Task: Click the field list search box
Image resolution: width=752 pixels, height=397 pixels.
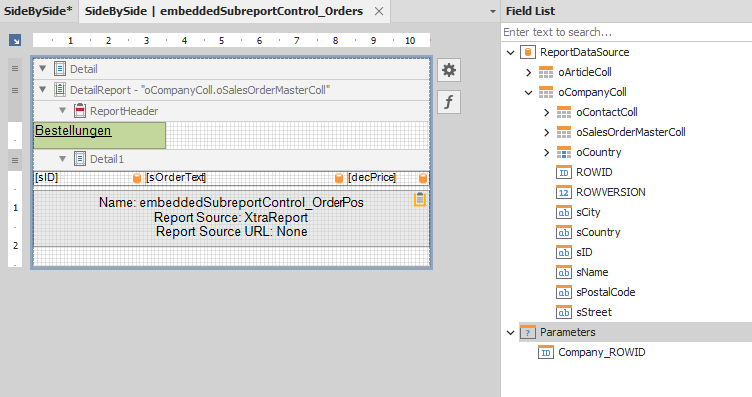Action: tap(626, 32)
